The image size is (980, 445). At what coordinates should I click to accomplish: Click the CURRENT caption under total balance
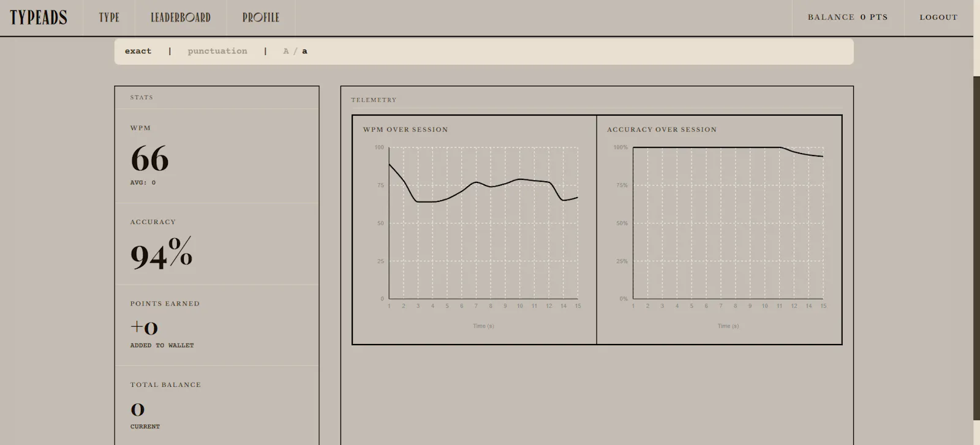tap(145, 426)
